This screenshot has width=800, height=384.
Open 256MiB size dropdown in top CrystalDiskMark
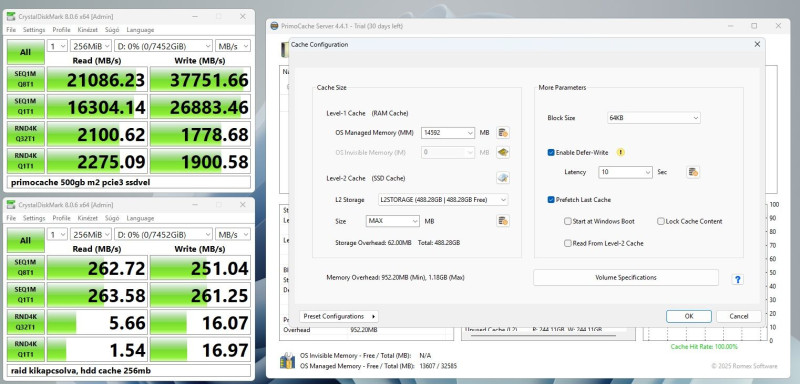[91, 46]
